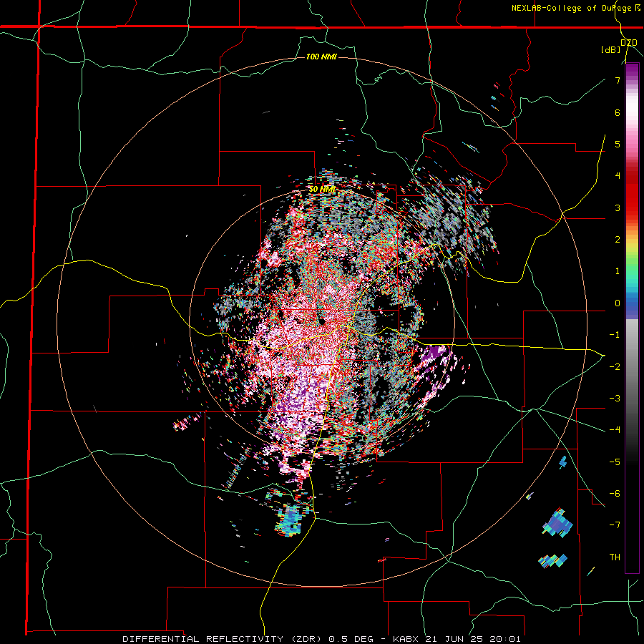Click the -5 value on color scale
644x644 pixels.
point(615,462)
